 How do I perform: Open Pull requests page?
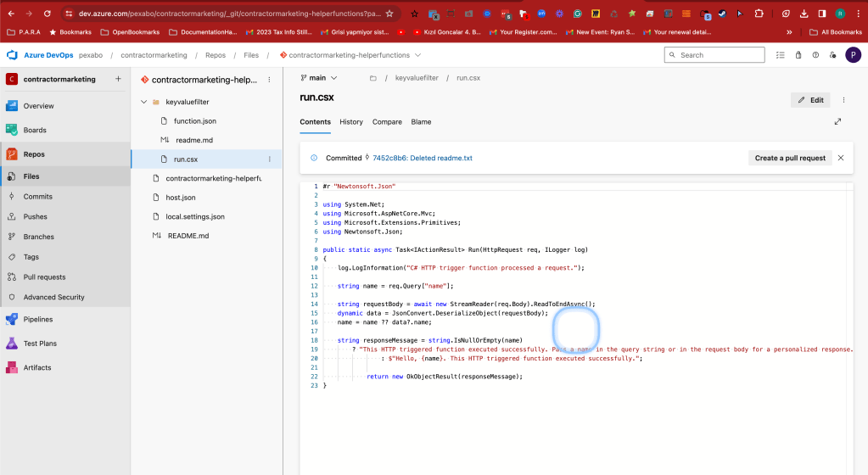pos(44,277)
